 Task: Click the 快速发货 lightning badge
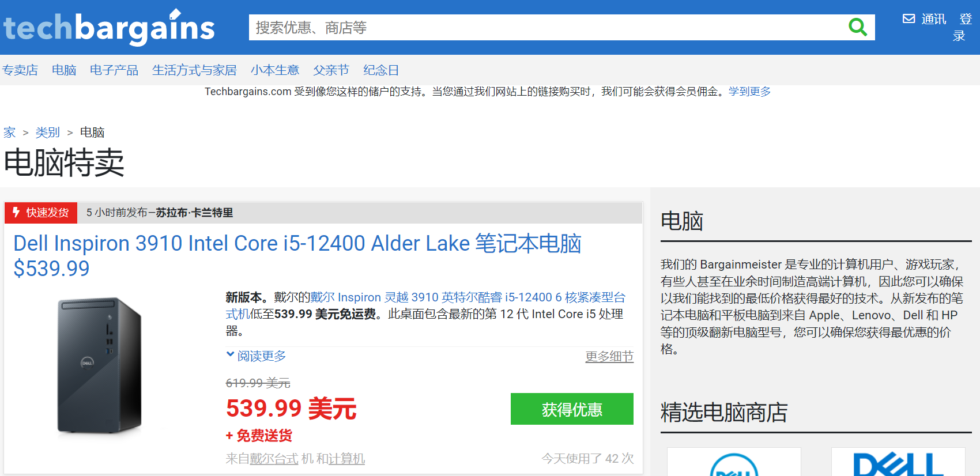coord(42,213)
